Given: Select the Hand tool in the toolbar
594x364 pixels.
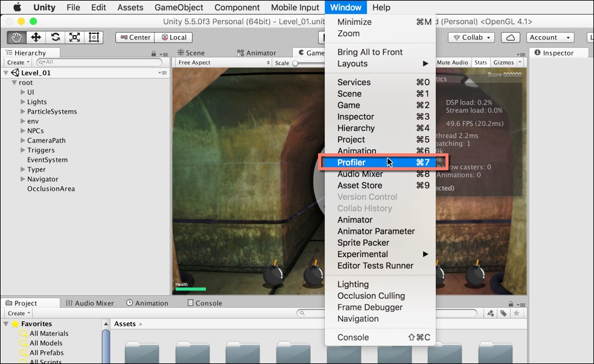Looking at the screenshot, I should coord(16,37).
